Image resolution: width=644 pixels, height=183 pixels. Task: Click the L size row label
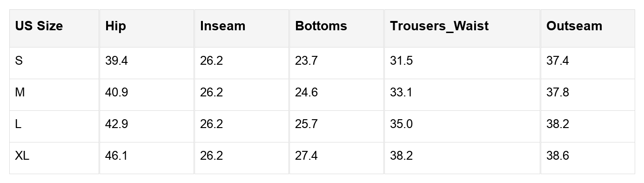coord(18,124)
